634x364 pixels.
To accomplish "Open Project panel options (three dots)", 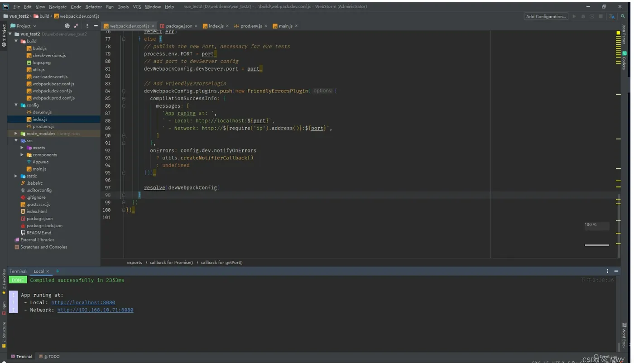I will [87, 26].
